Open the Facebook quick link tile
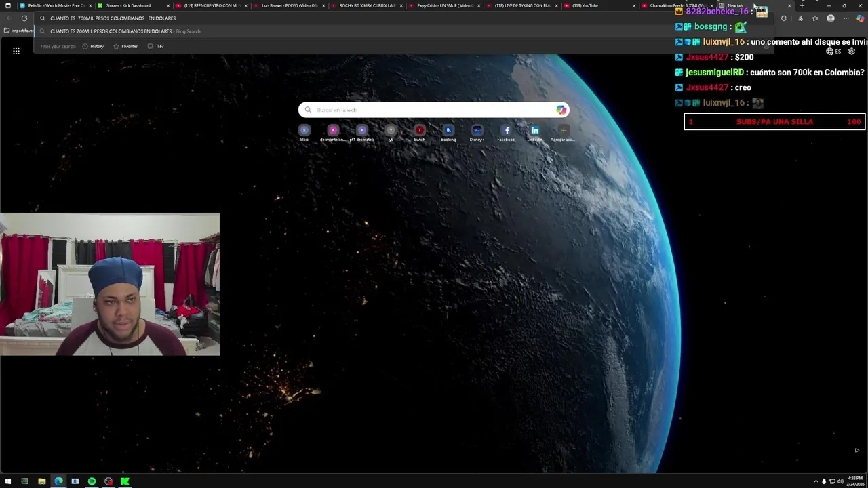The image size is (868, 488). [506, 133]
